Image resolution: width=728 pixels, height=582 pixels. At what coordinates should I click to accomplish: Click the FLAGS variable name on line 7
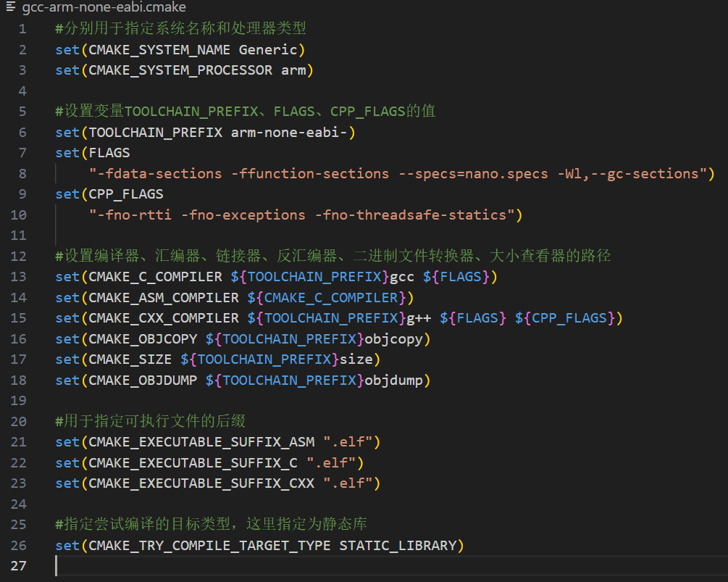pos(109,153)
